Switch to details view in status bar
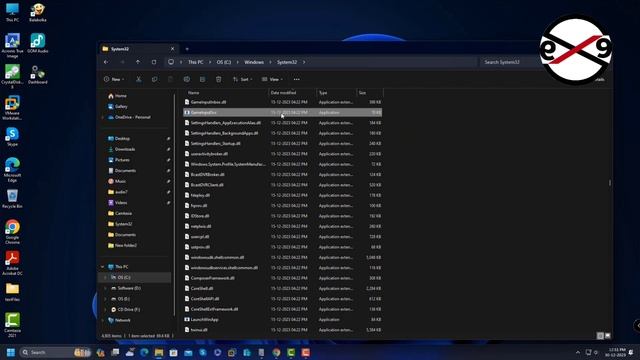The image size is (640, 360). point(600,336)
